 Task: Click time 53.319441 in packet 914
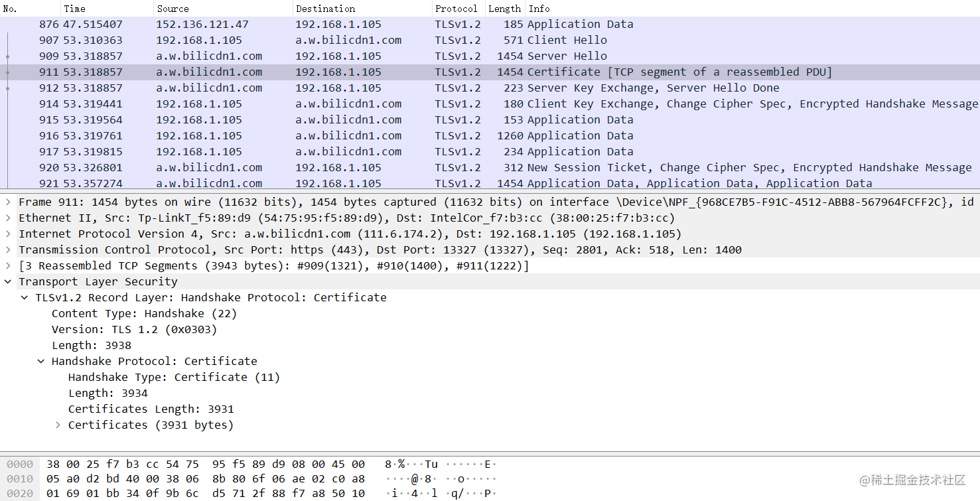point(93,104)
